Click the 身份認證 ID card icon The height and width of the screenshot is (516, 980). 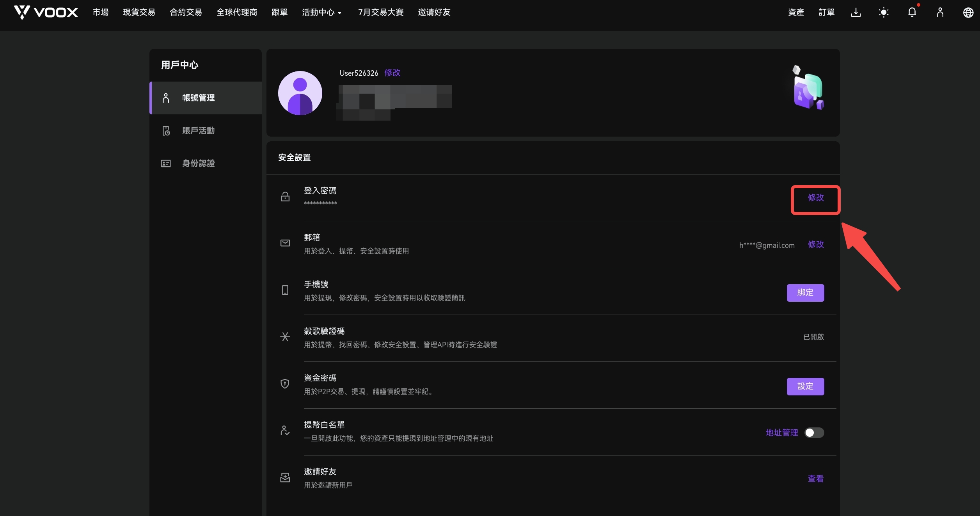166,164
